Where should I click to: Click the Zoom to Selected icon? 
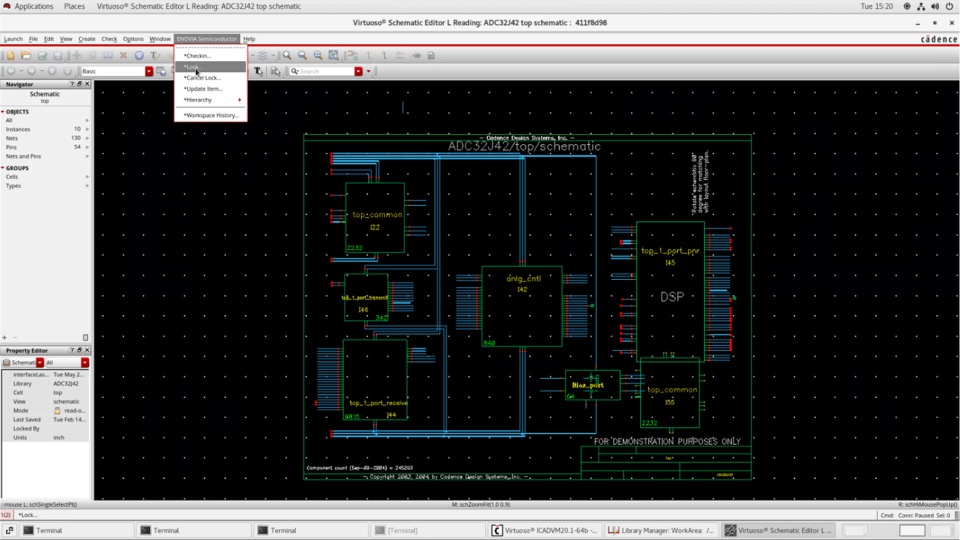(318, 55)
